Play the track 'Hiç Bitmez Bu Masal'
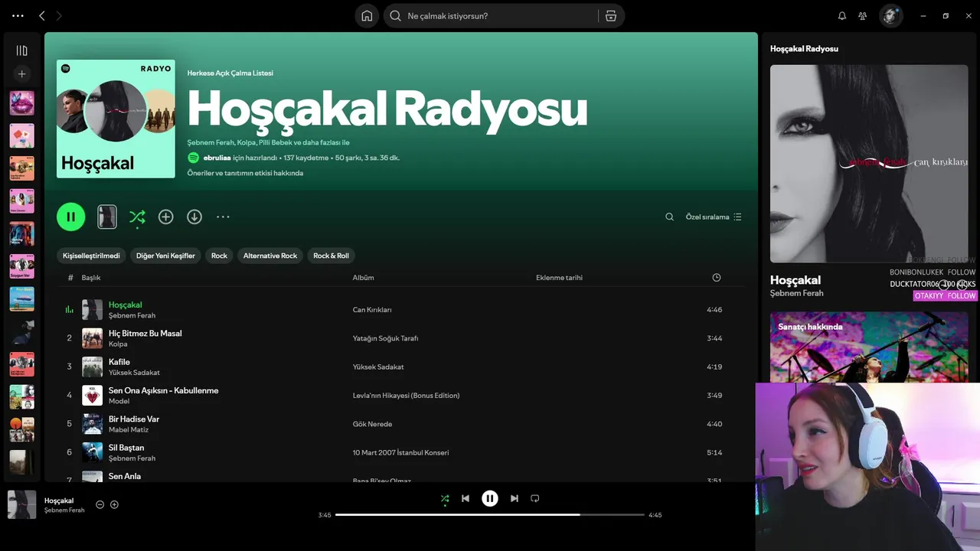Viewport: 980px width, 551px height. 145,333
